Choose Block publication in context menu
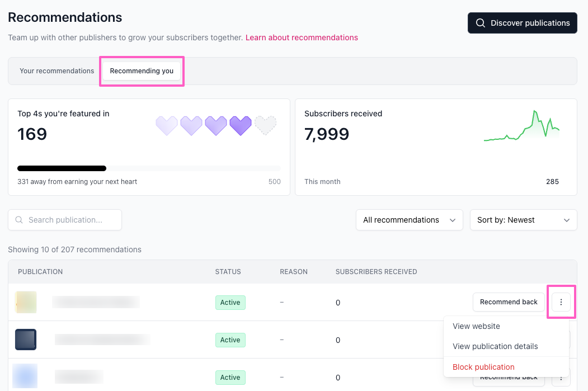This screenshot has height=391, width=588. click(483, 367)
